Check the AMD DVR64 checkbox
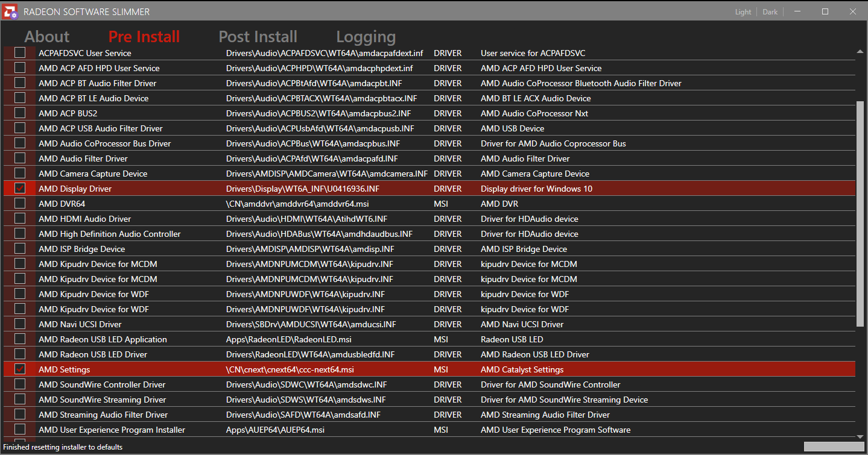The width and height of the screenshot is (868, 455). (x=20, y=203)
